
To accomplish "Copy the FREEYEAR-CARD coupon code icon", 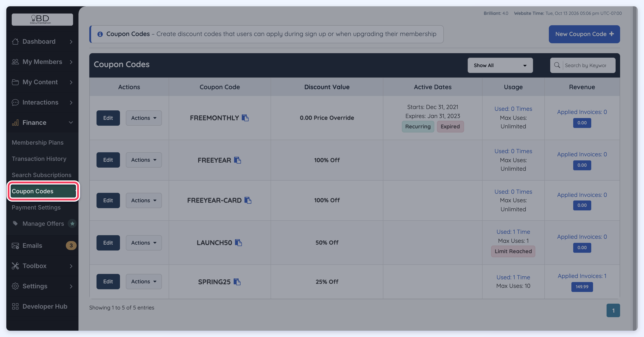I will click(x=248, y=200).
